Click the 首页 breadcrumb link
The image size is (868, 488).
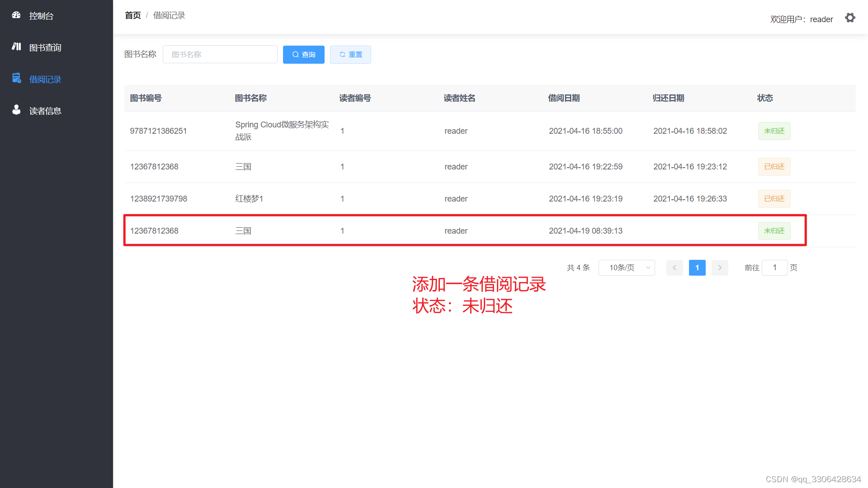[x=133, y=15]
